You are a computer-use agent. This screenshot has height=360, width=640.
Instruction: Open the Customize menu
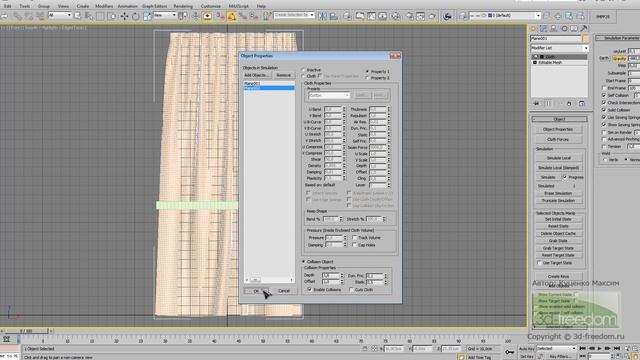pyautogui.click(x=211, y=6)
